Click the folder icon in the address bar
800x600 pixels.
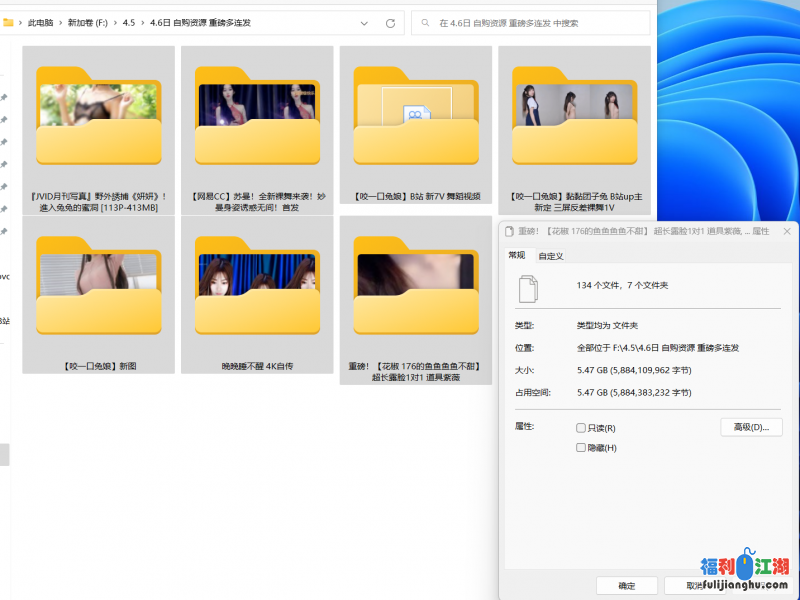coord(9,22)
